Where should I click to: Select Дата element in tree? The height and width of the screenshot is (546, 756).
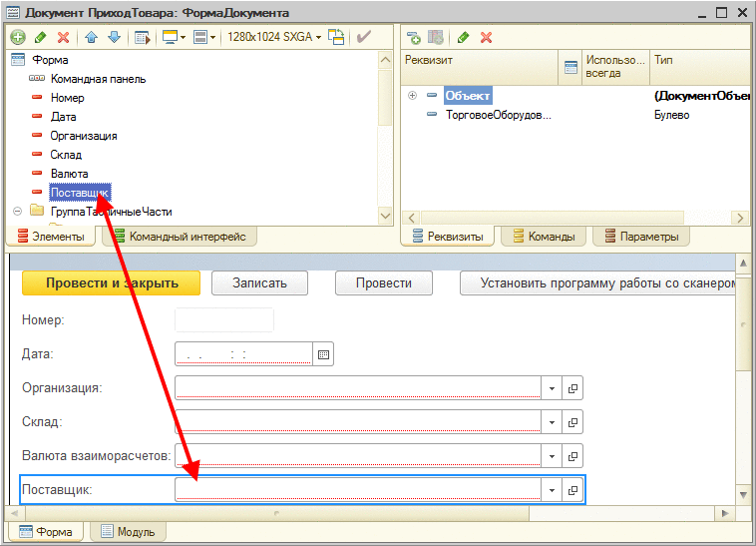[63, 117]
